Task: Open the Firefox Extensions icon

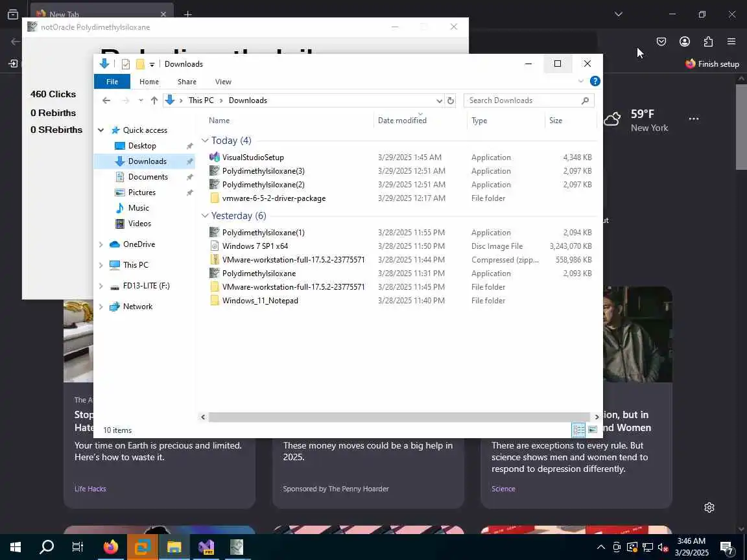Action: [x=708, y=42]
